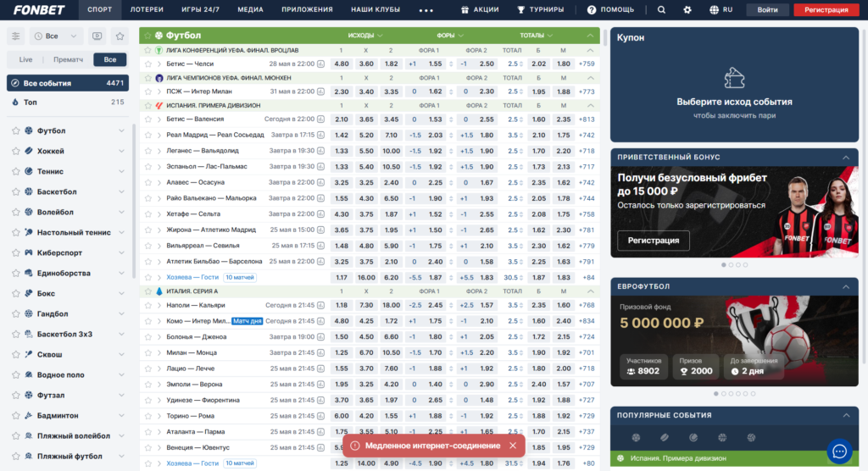This screenshot has height=471, width=868.
Task: Click the video stream filter icon
Action: pos(97,36)
